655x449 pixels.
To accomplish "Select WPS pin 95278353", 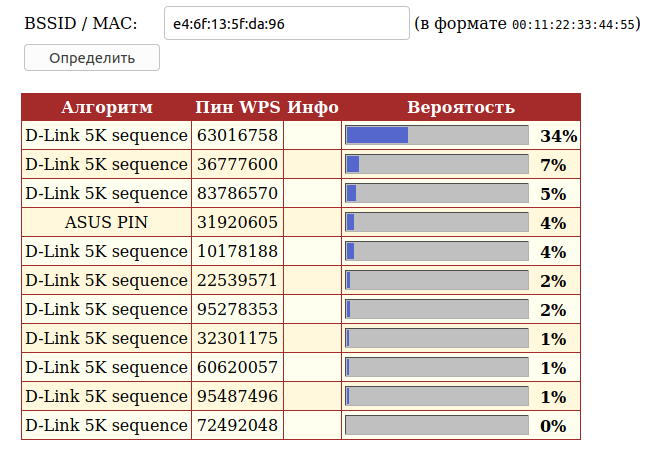I will [237, 309].
